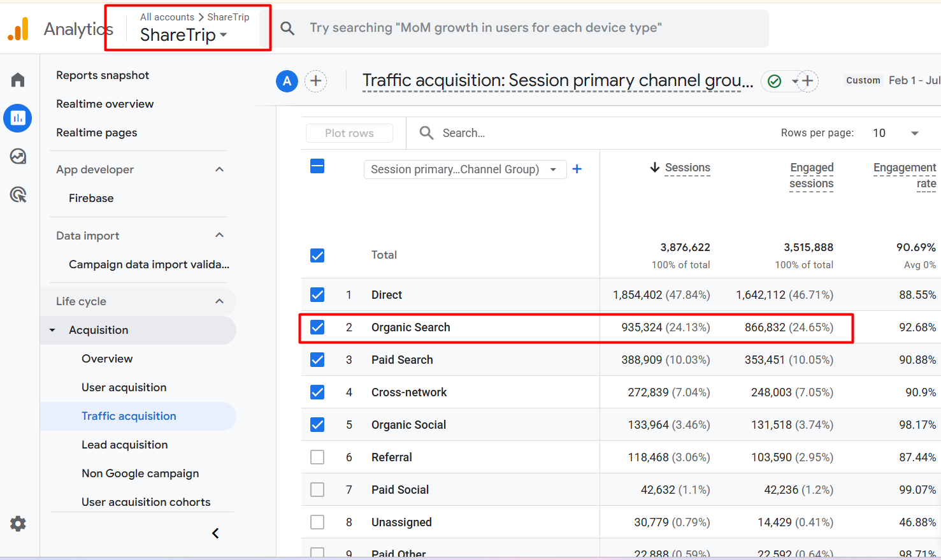Open Admin settings gear icon

pyautogui.click(x=18, y=524)
